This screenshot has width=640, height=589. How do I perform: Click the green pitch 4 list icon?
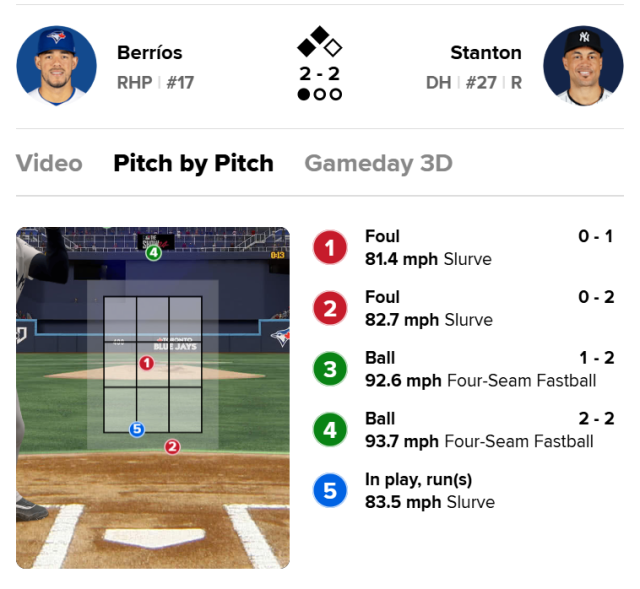coord(330,430)
